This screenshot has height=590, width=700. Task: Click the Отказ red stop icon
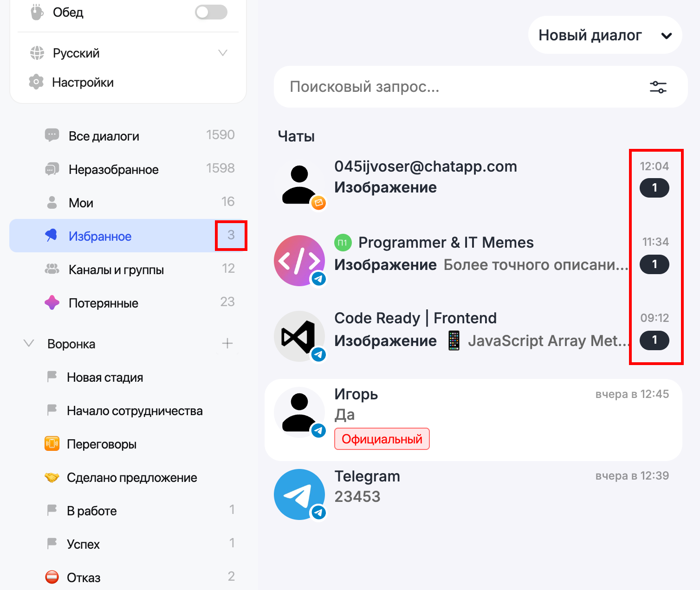pos(52,577)
